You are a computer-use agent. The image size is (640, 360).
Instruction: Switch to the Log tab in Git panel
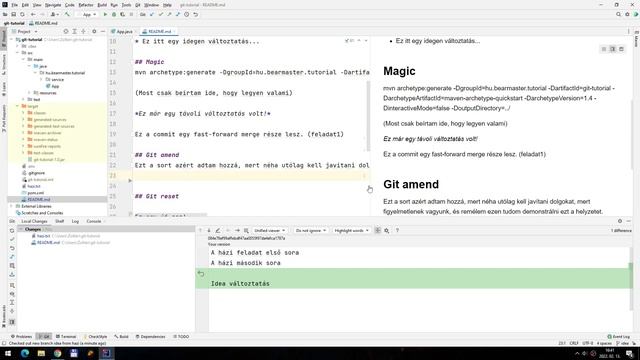click(x=75, y=221)
